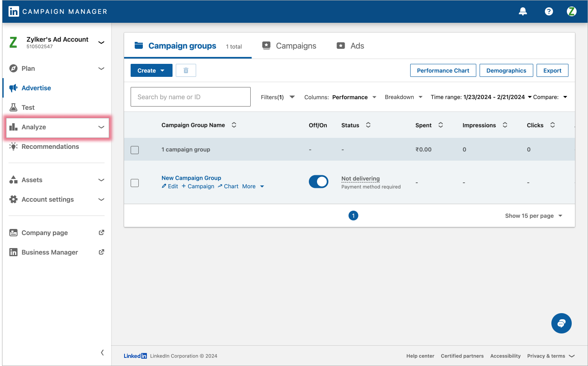Open the notifications bell icon
The image size is (588, 366).
pyautogui.click(x=523, y=11)
